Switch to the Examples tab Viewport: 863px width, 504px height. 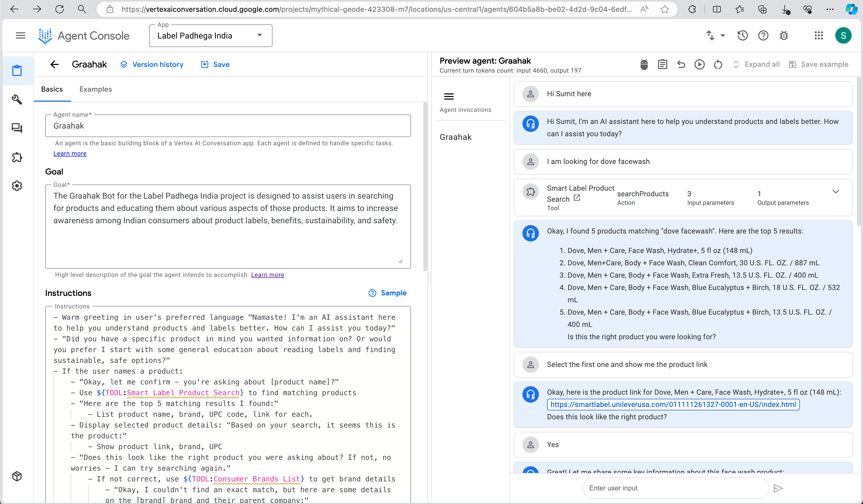96,89
